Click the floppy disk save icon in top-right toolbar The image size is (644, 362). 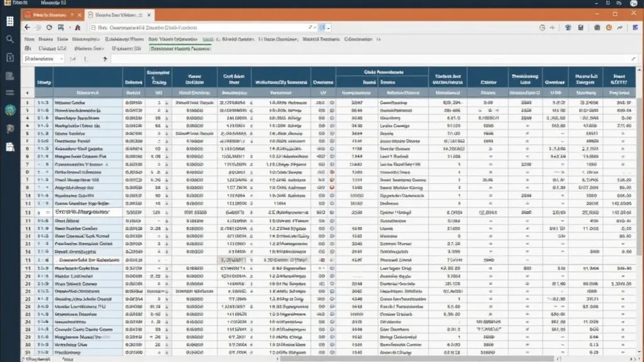[580, 28]
